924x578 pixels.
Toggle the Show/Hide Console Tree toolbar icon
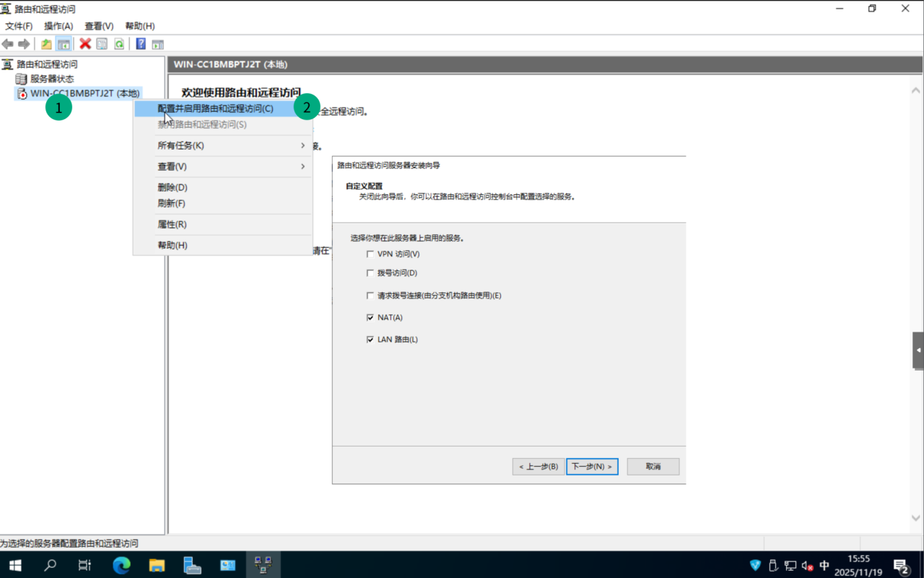click(x=64, y=44)
